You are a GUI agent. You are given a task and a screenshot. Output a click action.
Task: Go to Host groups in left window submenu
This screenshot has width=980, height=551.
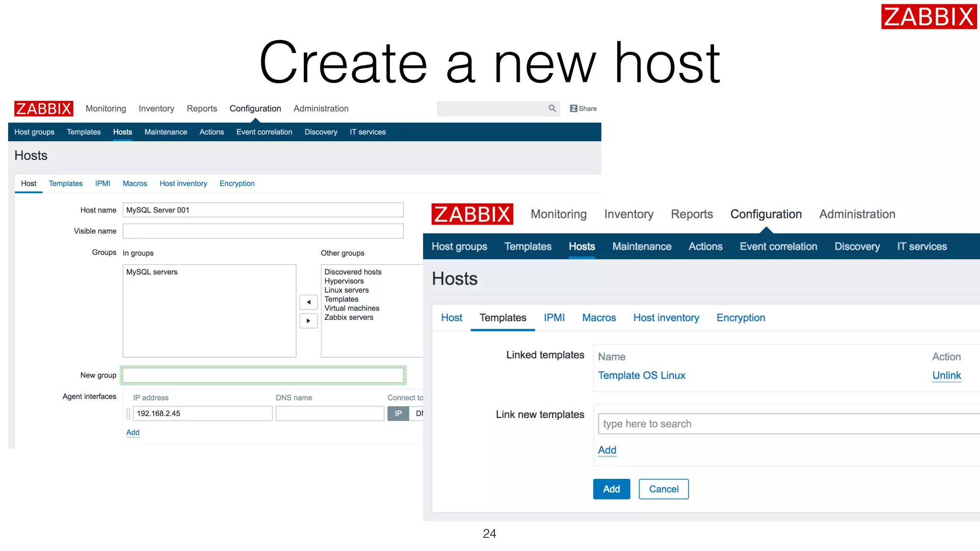pyautogui.click(x=34, y=132)
